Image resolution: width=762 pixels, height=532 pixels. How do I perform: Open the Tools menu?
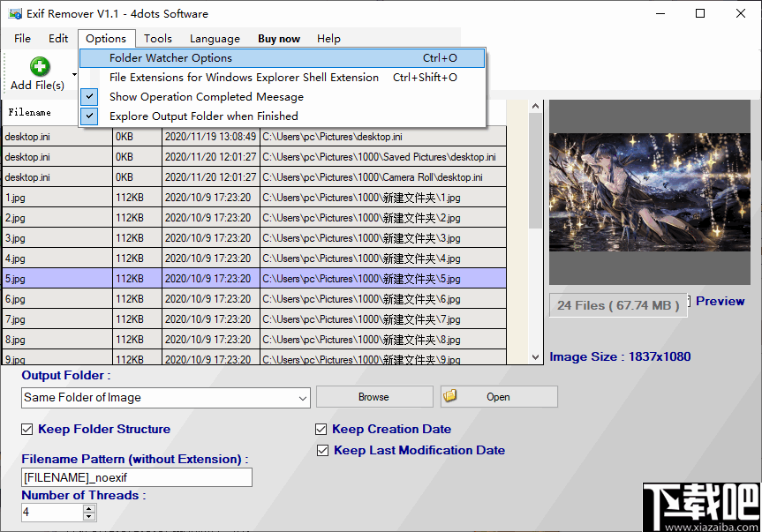157,38
